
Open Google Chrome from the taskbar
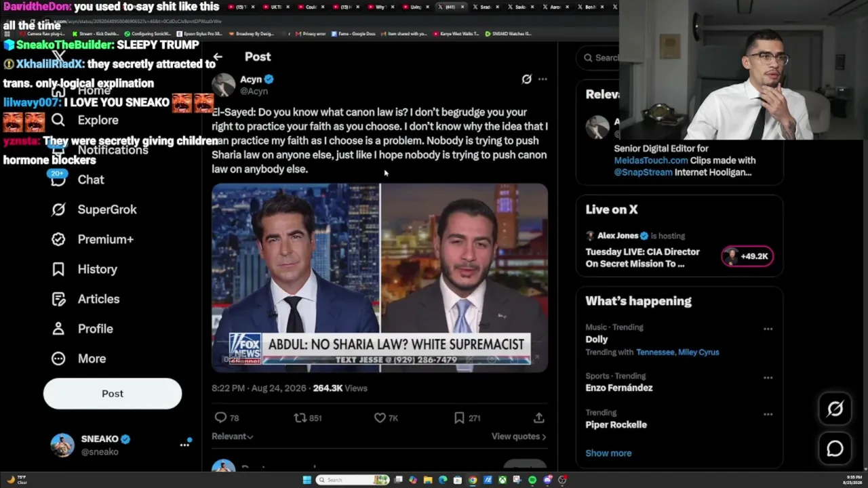tap(473, 480)
